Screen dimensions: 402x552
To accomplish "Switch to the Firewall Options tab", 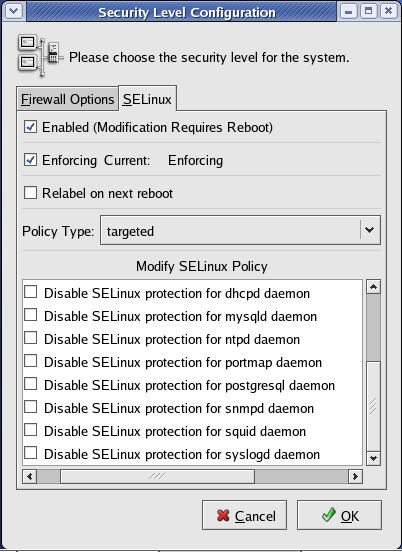I will pos(68,99).
